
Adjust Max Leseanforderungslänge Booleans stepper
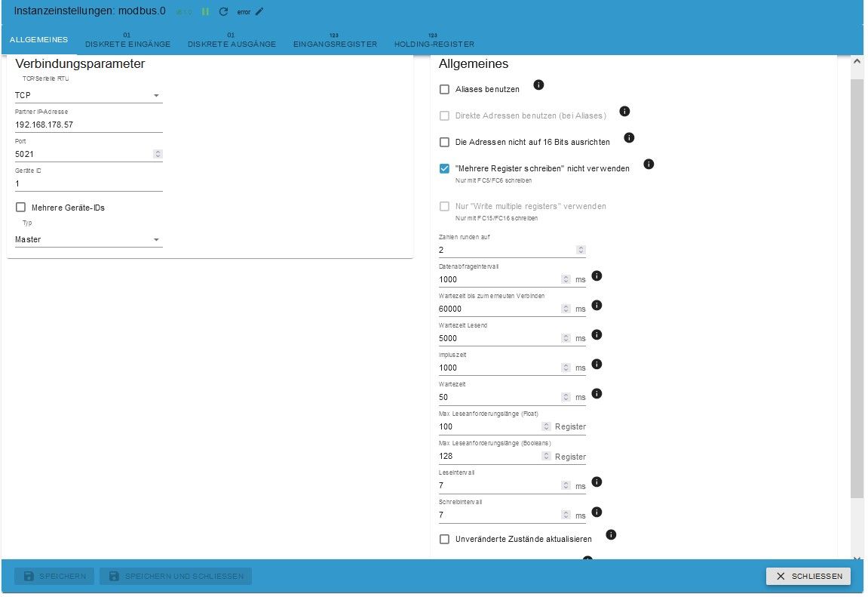coord(547,456)
